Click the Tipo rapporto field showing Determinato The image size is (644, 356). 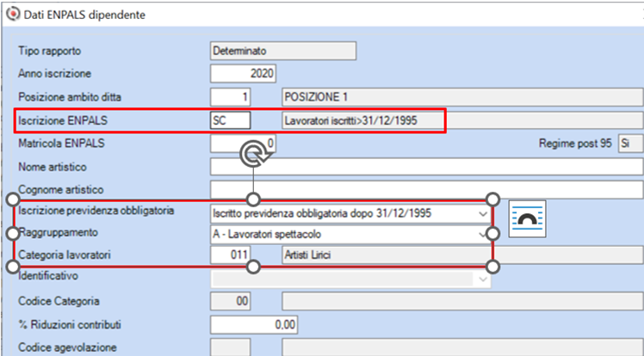[x=283, y=52]
